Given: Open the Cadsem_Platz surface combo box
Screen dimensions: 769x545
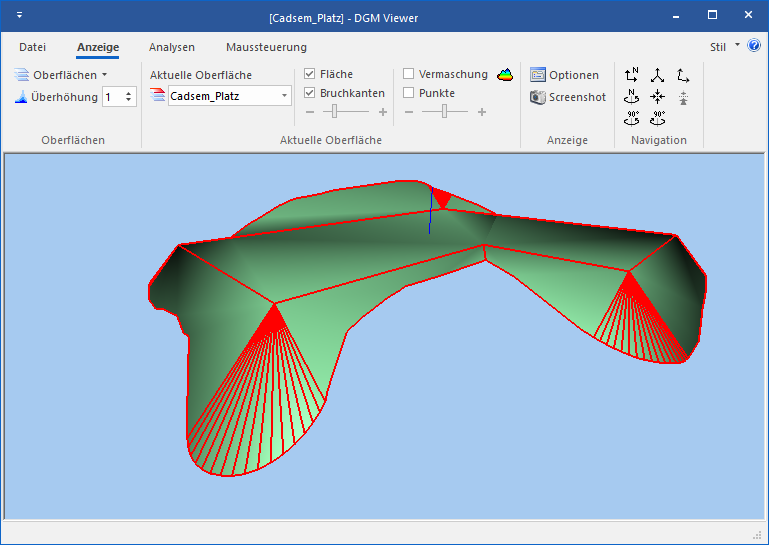Looking at the screenshot, I should (219, 96).
